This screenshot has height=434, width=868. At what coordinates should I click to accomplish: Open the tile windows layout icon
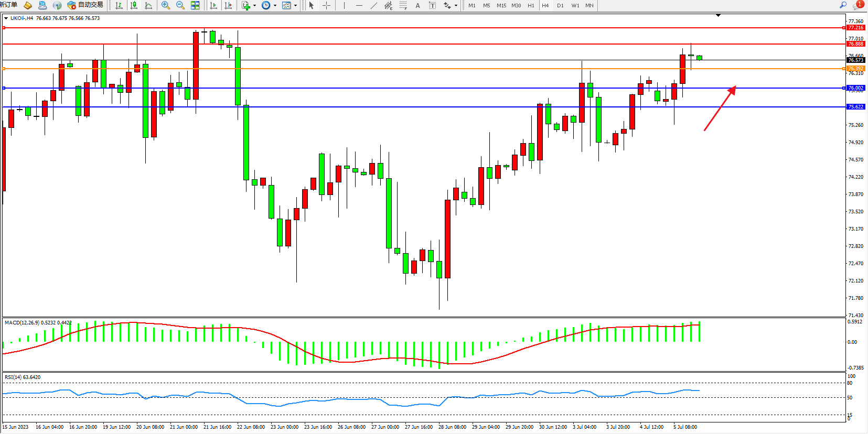[x=195, y=5]
